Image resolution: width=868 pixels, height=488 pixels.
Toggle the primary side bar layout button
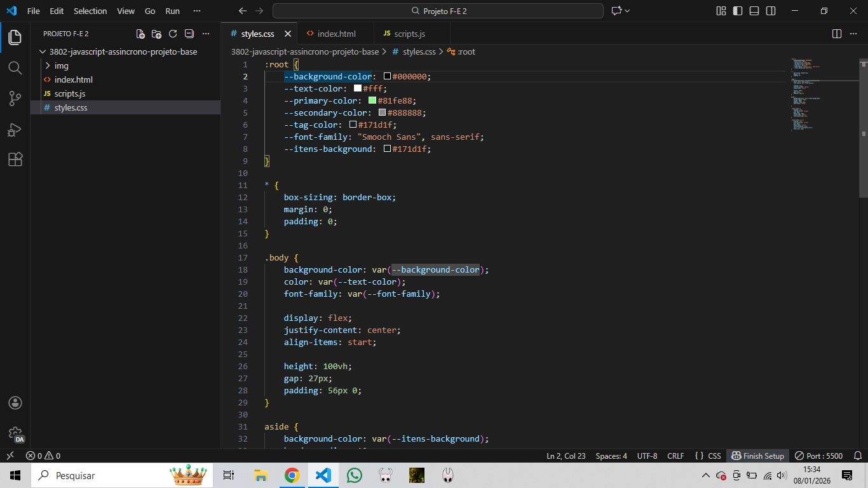pos(738,11)
